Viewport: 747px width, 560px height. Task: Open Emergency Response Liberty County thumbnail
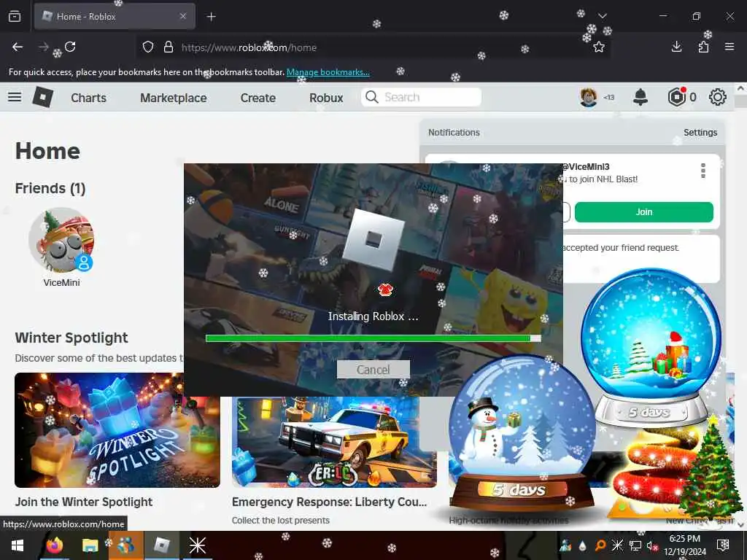click(334, 442)
